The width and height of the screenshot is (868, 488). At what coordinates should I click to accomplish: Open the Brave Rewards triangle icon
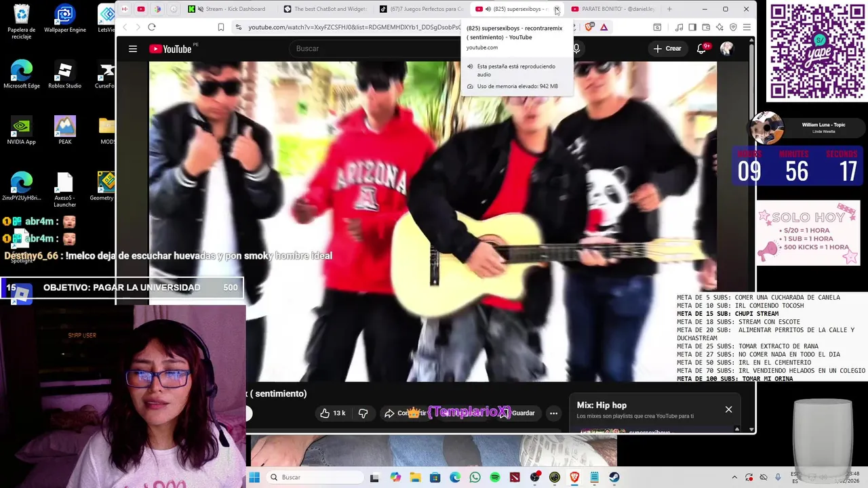point(604,27)
